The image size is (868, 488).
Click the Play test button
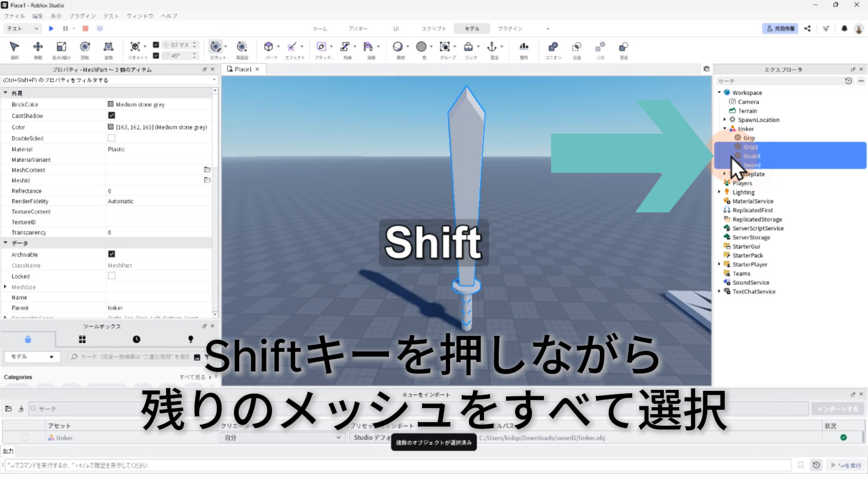tap(51, 28)
